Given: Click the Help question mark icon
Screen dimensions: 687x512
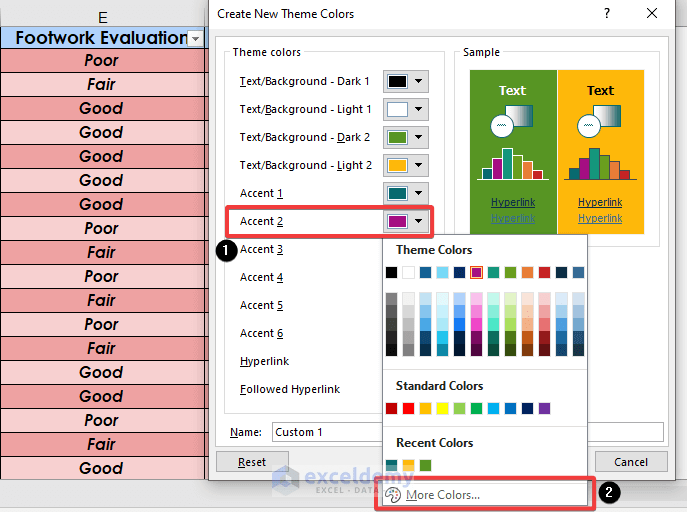Looking at the screenshot, I should tap(607, 14).
